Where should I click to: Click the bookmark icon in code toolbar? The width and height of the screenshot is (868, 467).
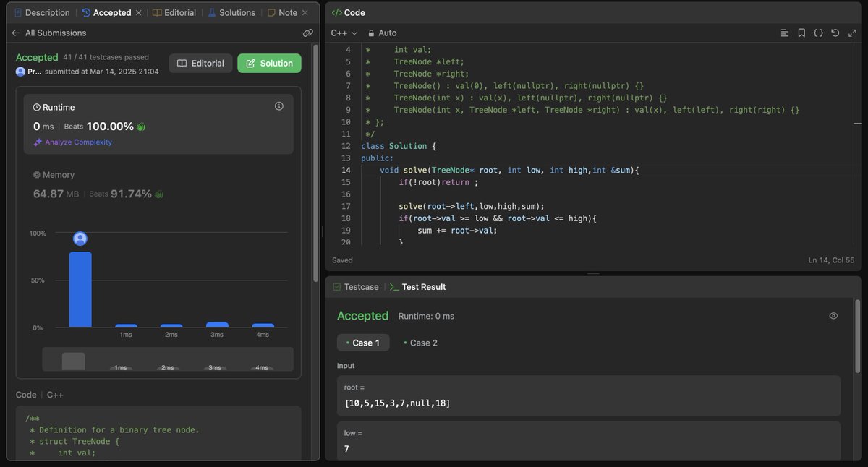click(801, 33)
